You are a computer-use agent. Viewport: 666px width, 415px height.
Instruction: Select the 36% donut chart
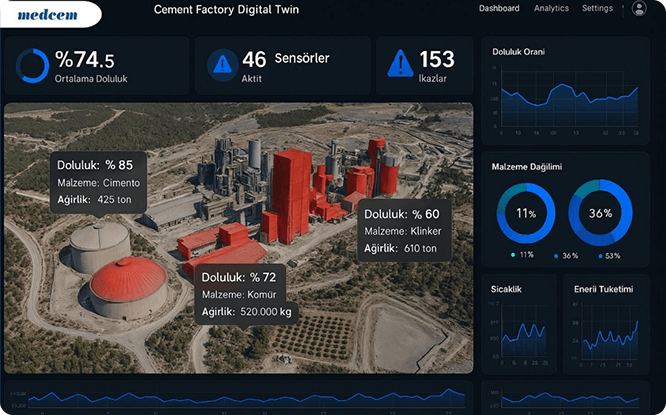(x=600, y=213)
